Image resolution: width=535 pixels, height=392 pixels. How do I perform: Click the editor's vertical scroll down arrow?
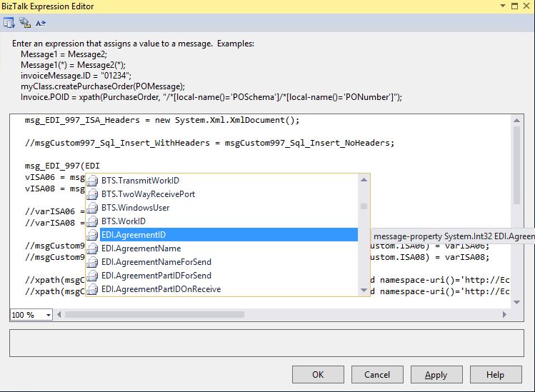516,302
